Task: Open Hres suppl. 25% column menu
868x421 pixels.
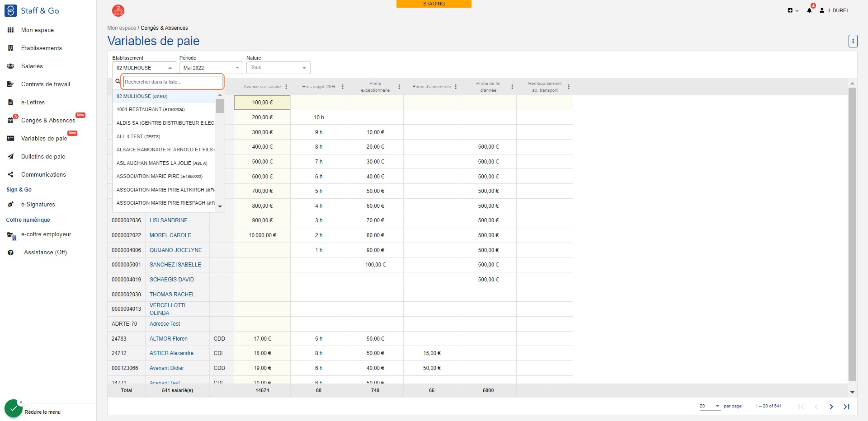Action: 343,87
